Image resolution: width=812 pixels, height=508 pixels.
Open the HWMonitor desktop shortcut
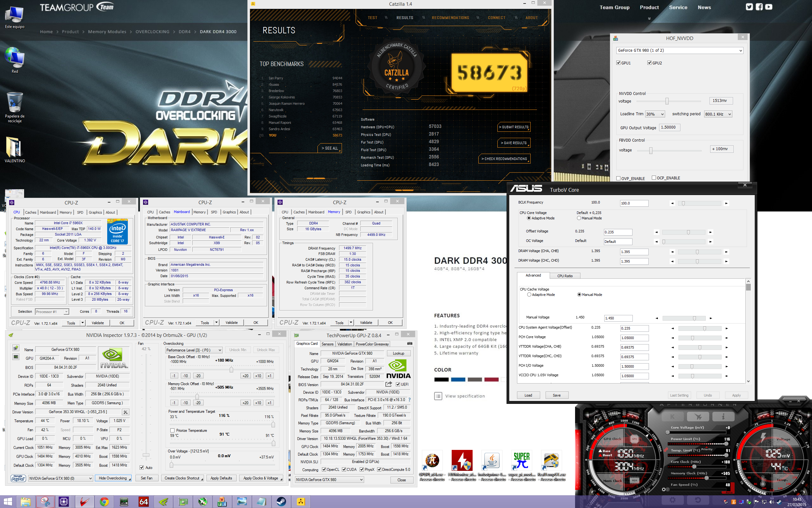pos(462,466)
